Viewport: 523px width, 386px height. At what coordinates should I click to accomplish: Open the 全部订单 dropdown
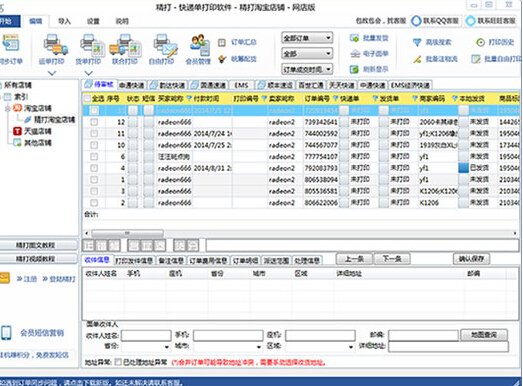pos(307,38)
